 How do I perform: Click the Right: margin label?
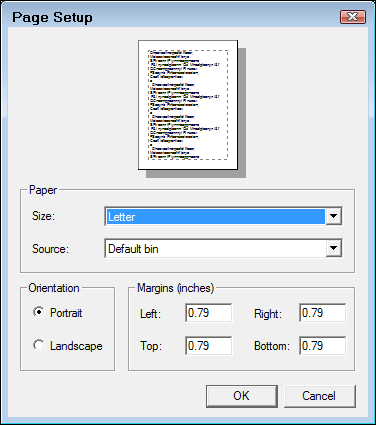(x=268, y=313)
